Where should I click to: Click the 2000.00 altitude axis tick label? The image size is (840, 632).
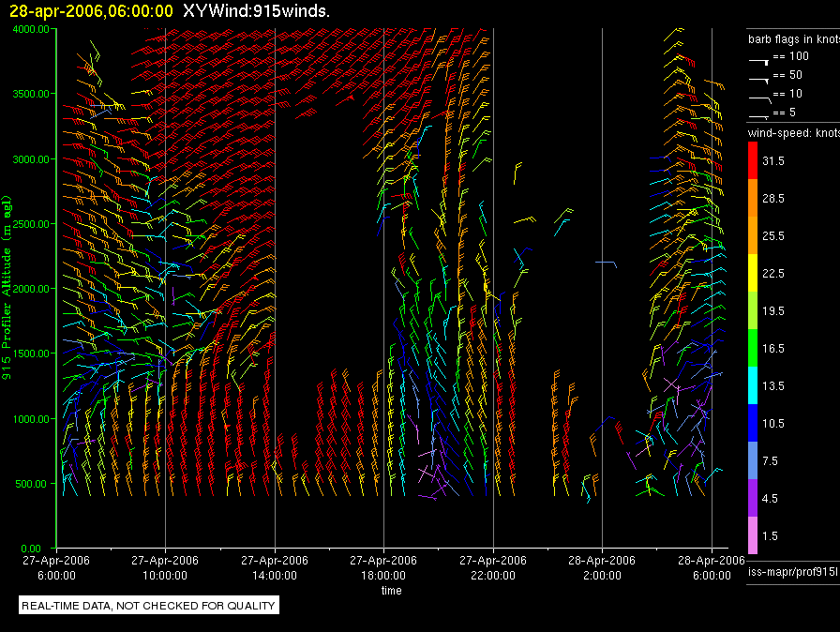[31, 289]
